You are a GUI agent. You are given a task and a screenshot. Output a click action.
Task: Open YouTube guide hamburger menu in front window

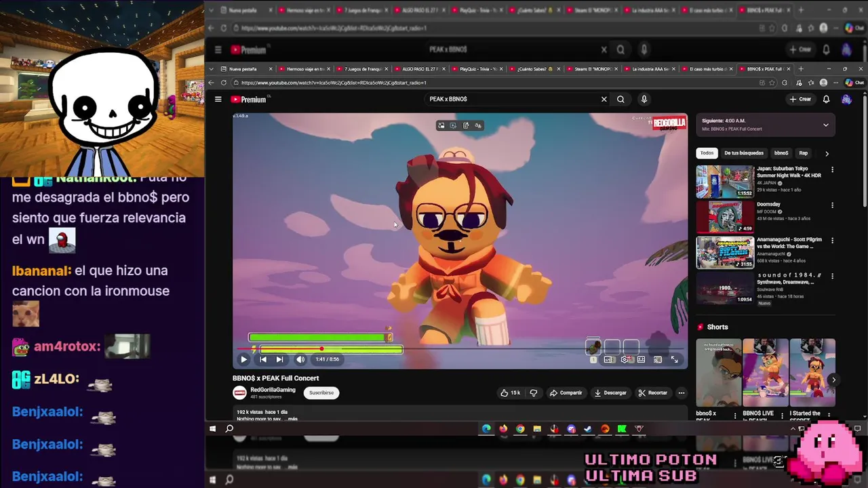tap(218, 99)
